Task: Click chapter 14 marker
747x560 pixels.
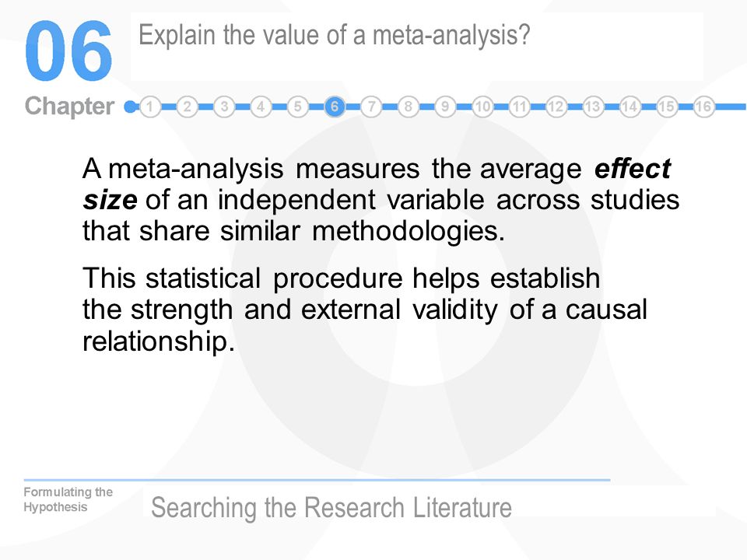Action: 630,107
